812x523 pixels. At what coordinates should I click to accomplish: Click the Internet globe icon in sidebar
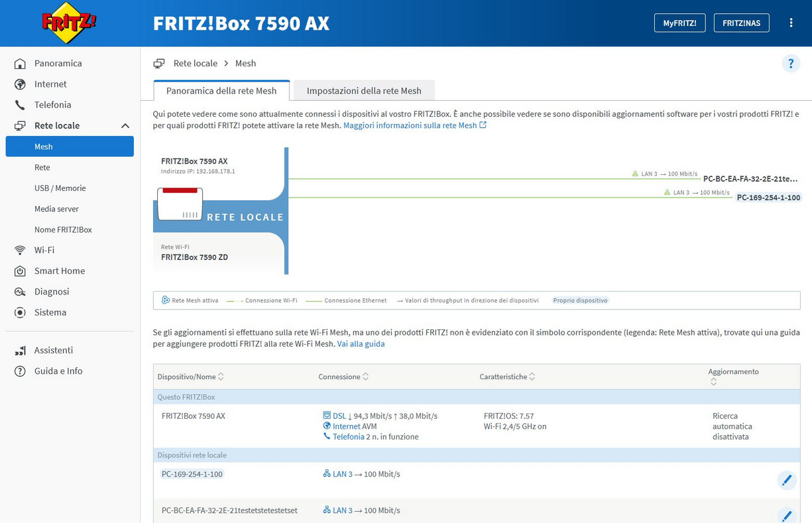point(21,84)
